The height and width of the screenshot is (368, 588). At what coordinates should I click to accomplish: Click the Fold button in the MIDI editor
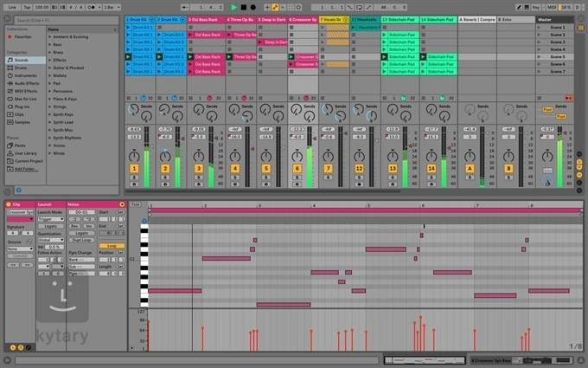[x=135, y=204]
